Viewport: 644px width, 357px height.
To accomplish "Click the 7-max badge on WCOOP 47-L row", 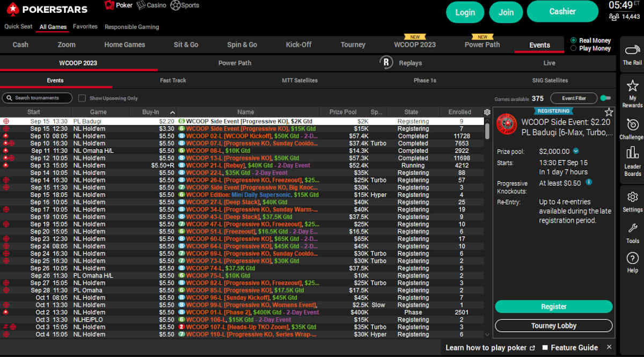I will click(x=181, y=224).
